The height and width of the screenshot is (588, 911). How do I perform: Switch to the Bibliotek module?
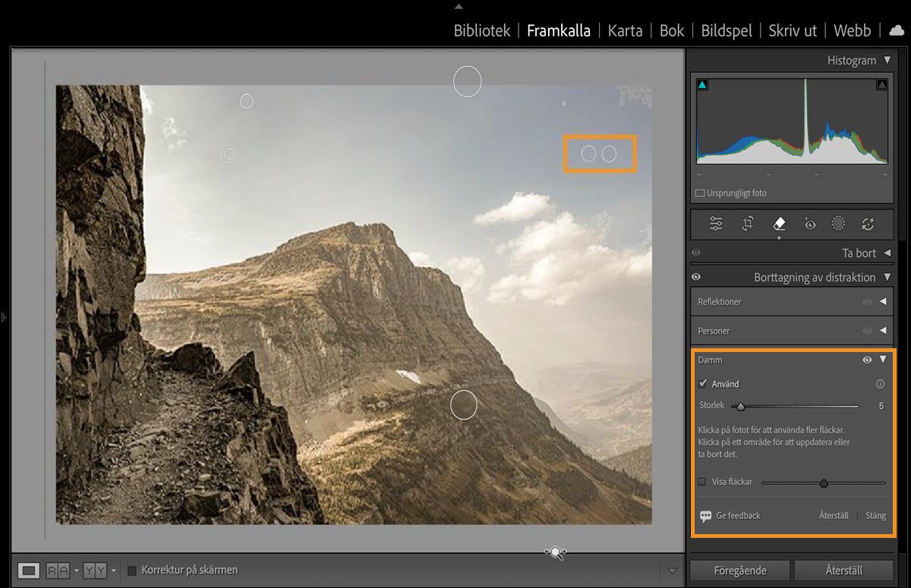[481, 30]
